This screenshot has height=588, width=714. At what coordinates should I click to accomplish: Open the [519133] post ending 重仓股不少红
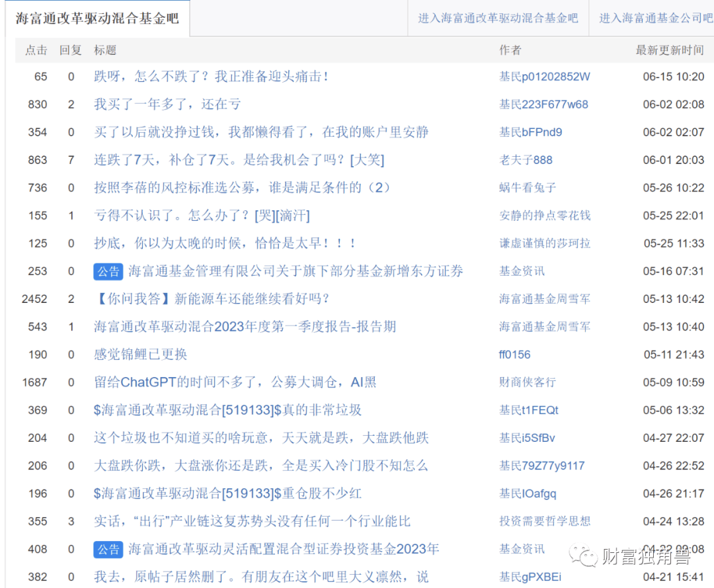[227, 493]
